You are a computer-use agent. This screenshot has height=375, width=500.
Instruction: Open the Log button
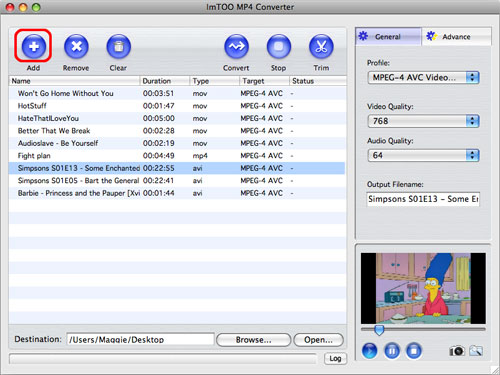click(x=335, y=359)
